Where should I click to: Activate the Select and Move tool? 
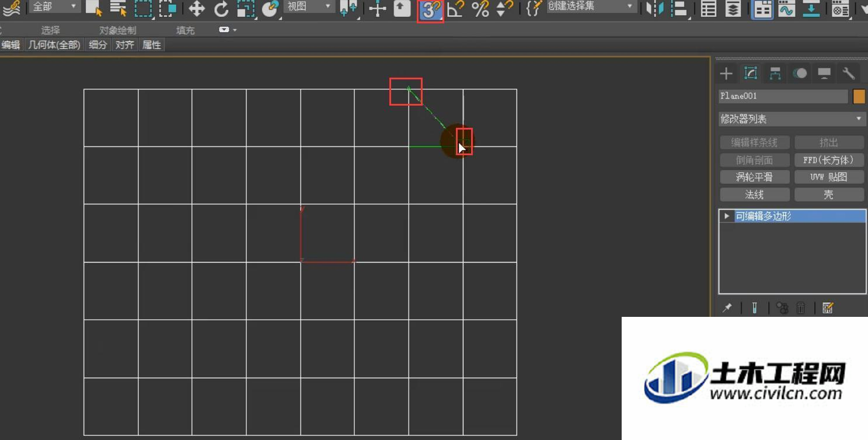click(x=197, y=8)
